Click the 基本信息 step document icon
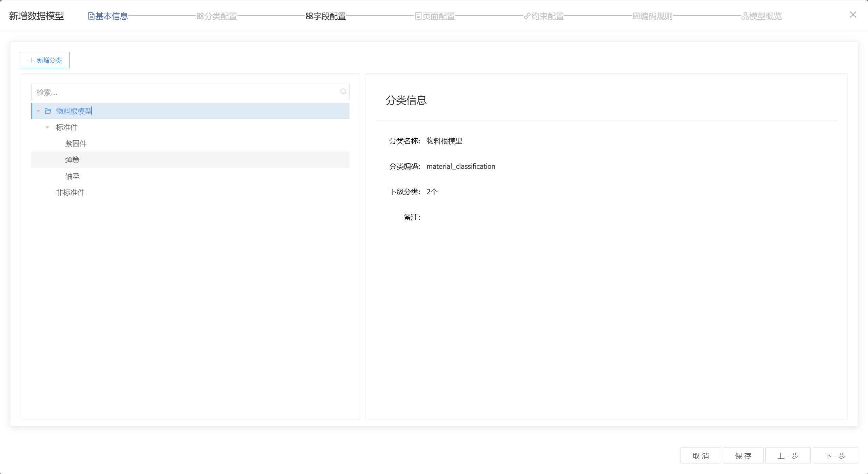Screen dimensions: 868x474 tap(91, 16)
